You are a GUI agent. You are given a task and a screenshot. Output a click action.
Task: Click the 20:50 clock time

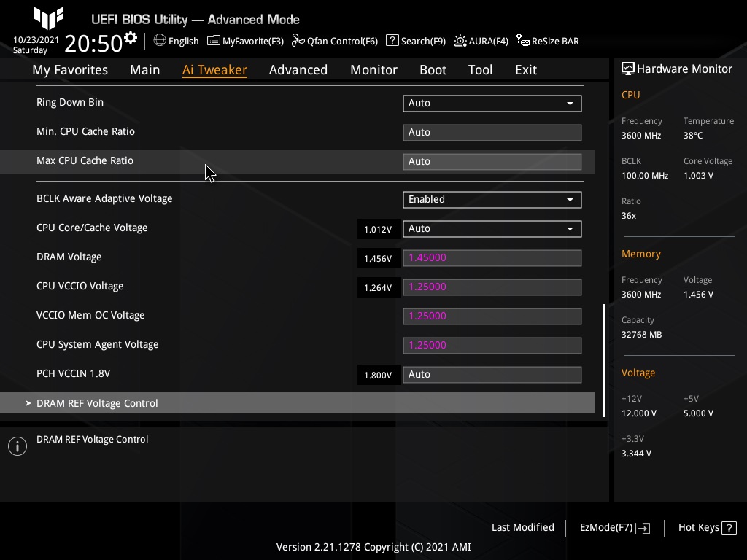click(93, 43)
